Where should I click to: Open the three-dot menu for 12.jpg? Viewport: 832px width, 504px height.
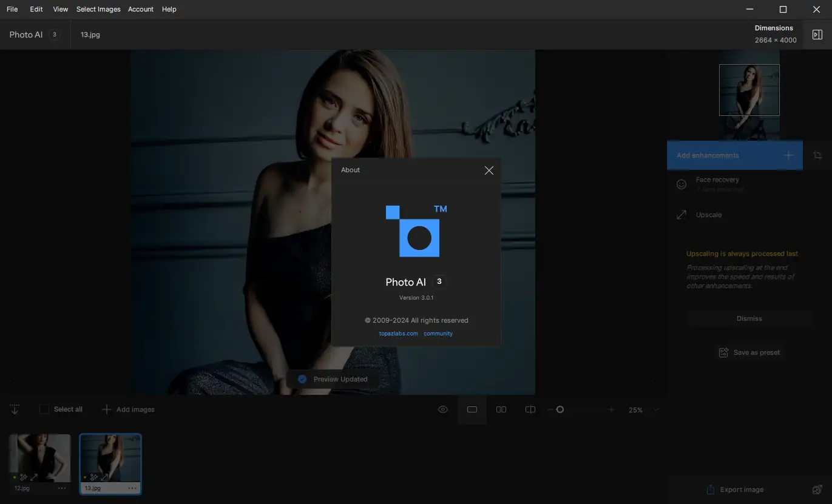(62, 488)
